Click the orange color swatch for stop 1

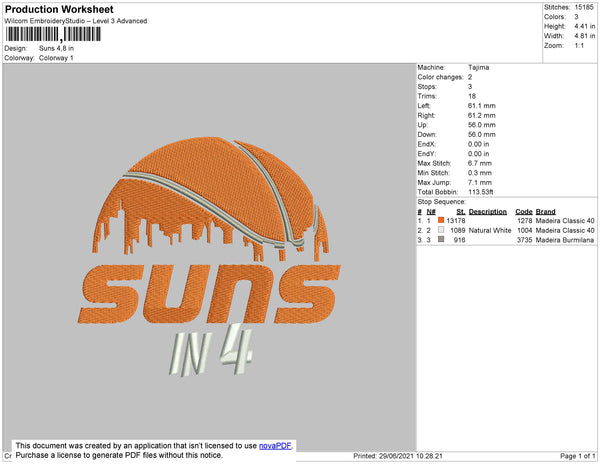click(441, 220)
